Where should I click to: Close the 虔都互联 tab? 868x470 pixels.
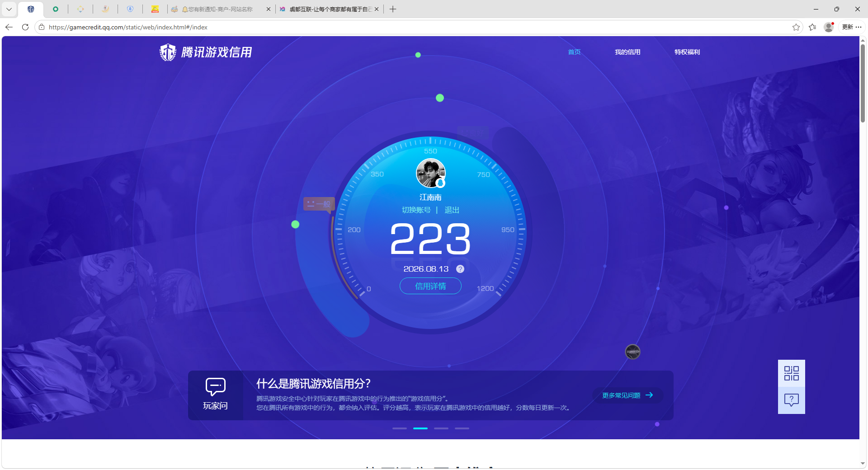(x=377, y=9)
